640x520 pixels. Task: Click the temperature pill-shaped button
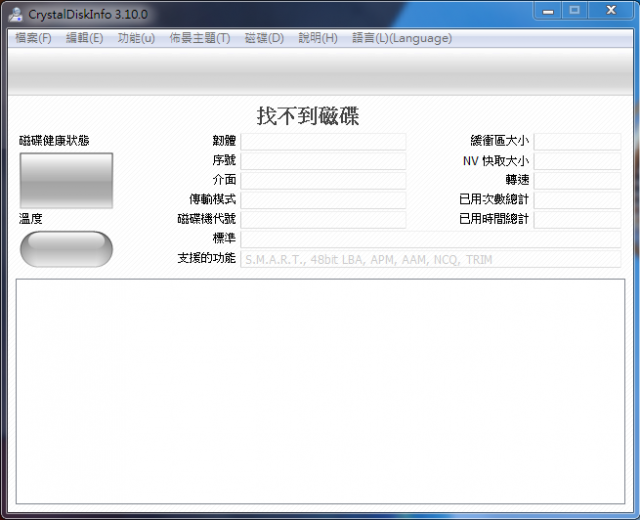click(66, 249)
